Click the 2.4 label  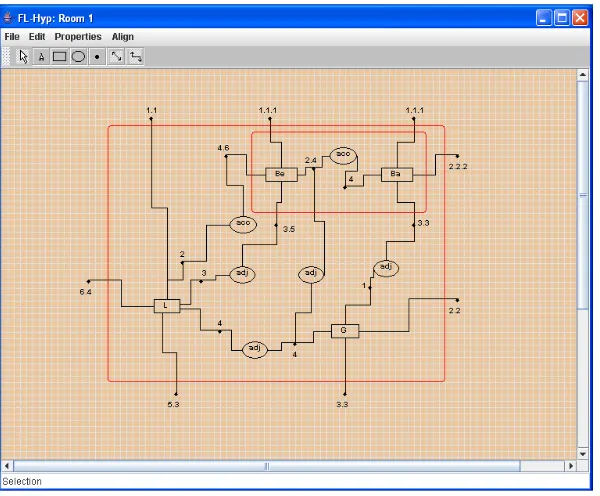click(x=310, y=160)
